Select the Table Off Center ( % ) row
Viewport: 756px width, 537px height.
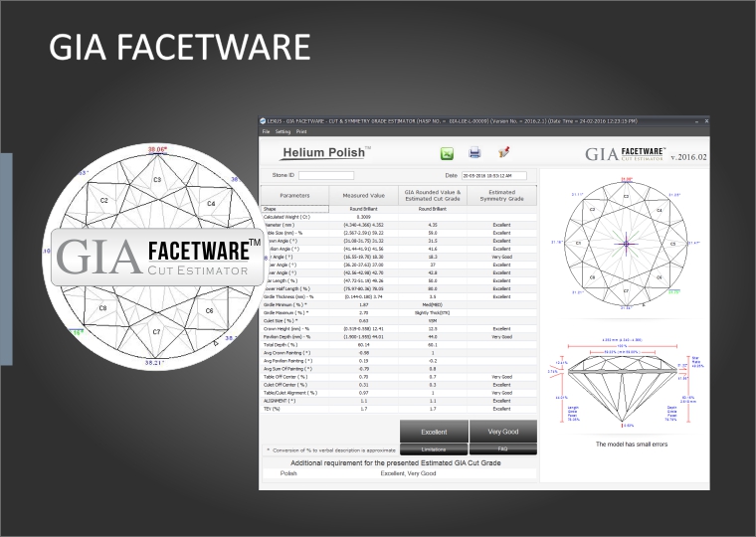click(399, 377)
